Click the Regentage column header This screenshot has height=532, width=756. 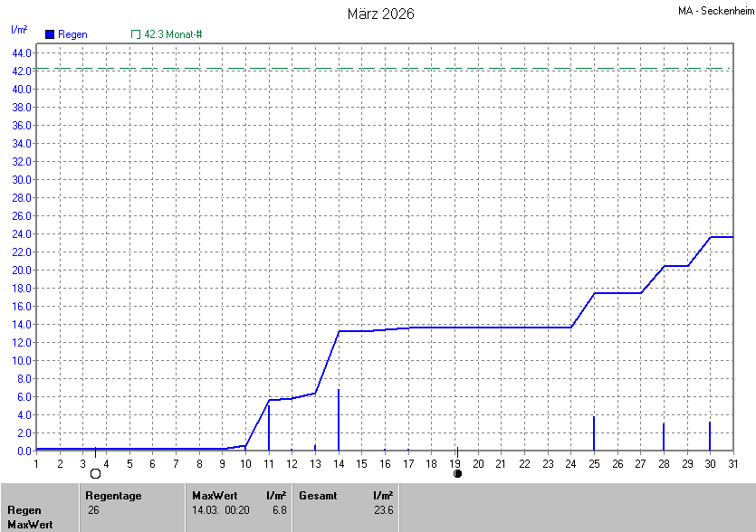[113, 496]
